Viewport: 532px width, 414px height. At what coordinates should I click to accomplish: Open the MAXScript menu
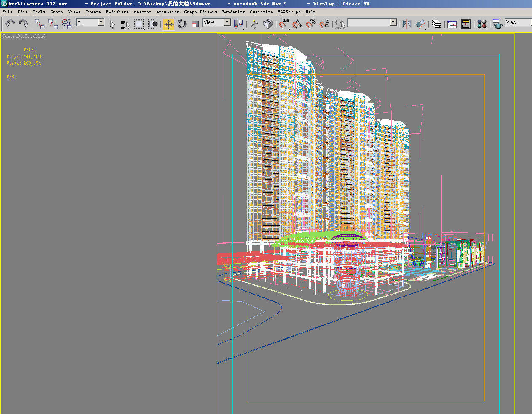point(289,12)
